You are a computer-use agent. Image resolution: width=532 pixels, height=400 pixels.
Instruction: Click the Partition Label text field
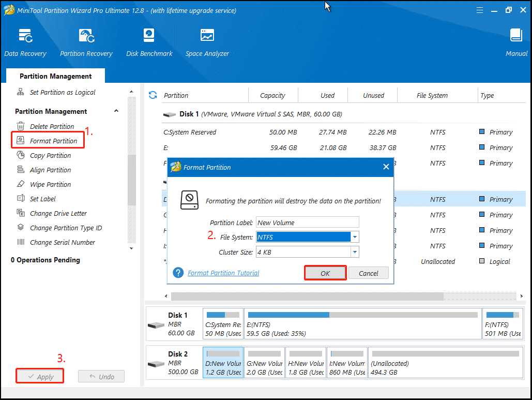point(307,223)
